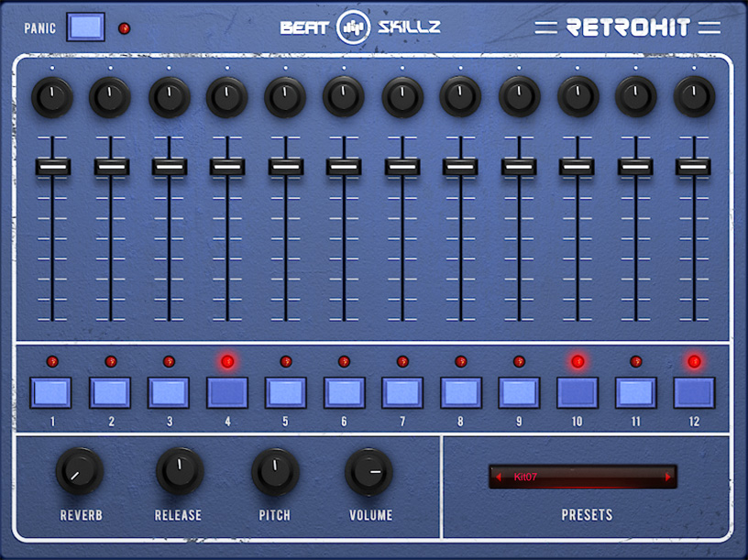The image size is (748, 560).
Task: Click channel 4 fader handle
Action: click(227, 167)
